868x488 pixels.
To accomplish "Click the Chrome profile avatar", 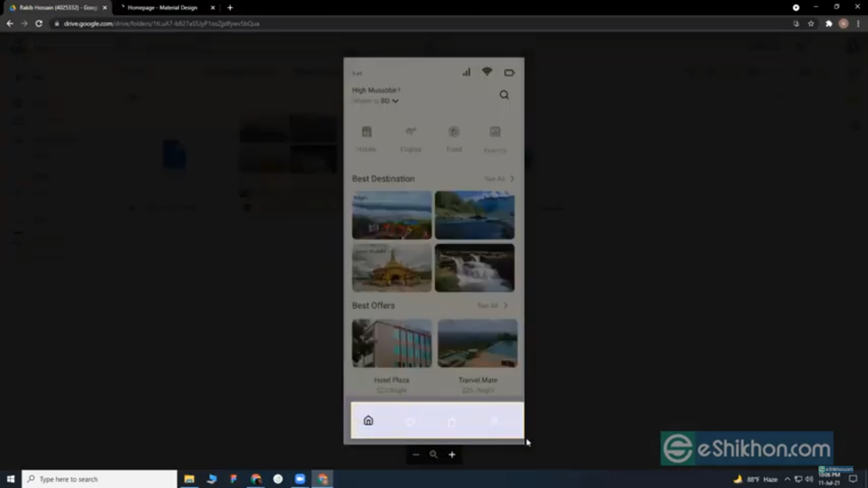I will [843, 24].
